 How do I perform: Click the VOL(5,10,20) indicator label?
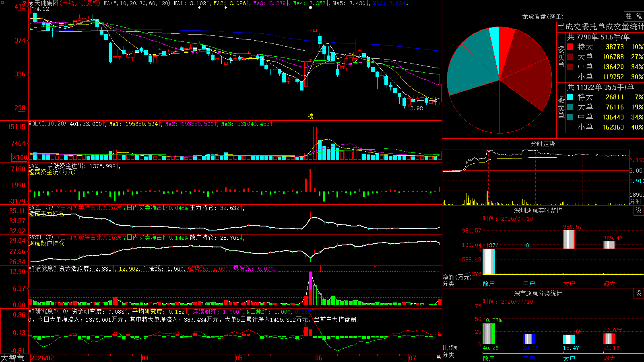(x=47, y=123)
